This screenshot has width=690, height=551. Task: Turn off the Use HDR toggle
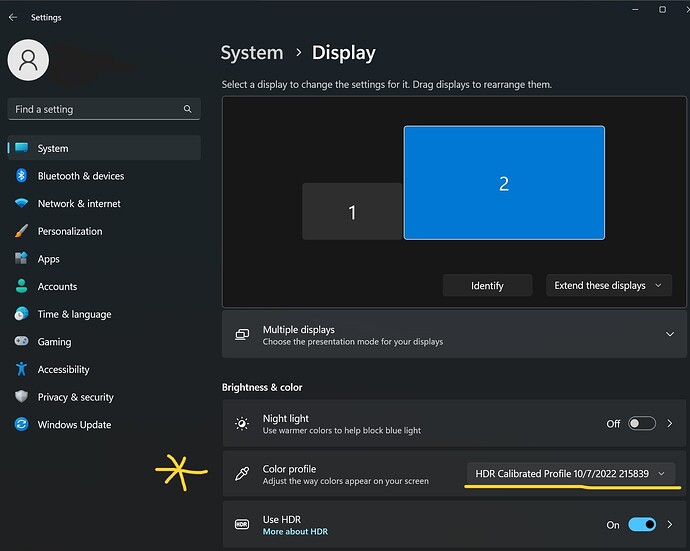pyautogui.click(x=642, y=524)
